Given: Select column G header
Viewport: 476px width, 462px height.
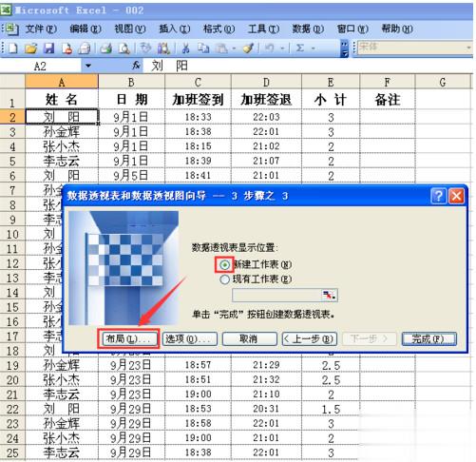Looking at the screenshot, I should [443, 82].
